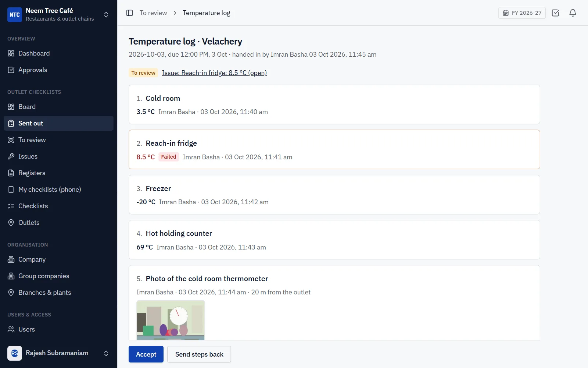This screenshot has width=588, height=368.
Task: Click the Hot holding counter 69 °C value
Action: click(145, 247)
